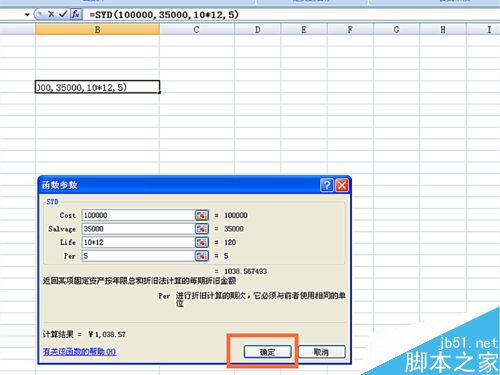
Task: Select column B header
Action: (x=97, y=30)
